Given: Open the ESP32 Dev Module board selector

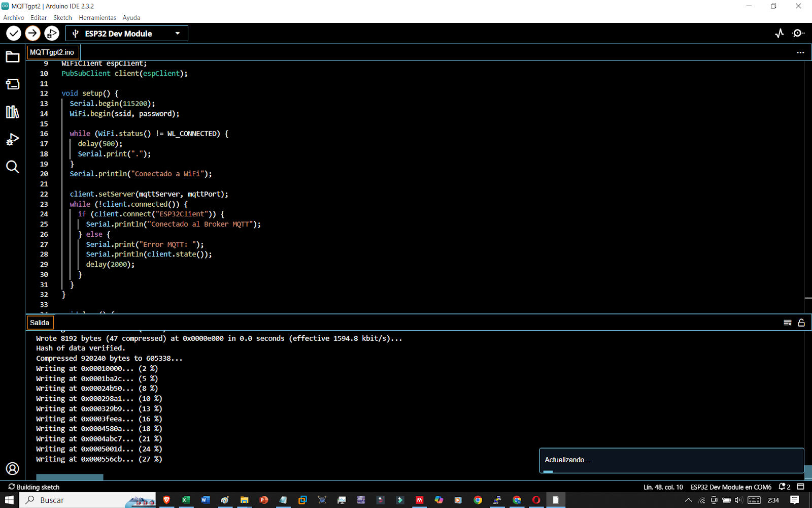Looking at the screenshot, I should (x=127, y=34).
